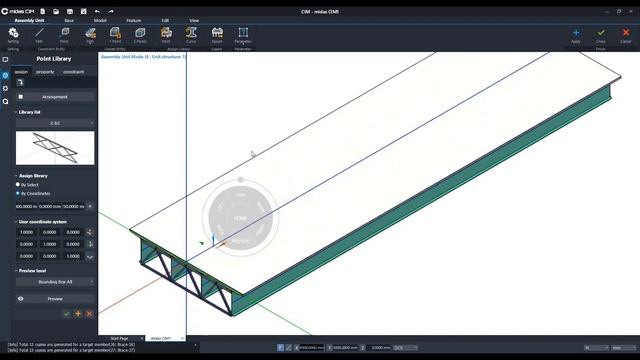The image size is (640, 360).
Task: Click the arrow button beside coordinates field
Action: point(90,206)
